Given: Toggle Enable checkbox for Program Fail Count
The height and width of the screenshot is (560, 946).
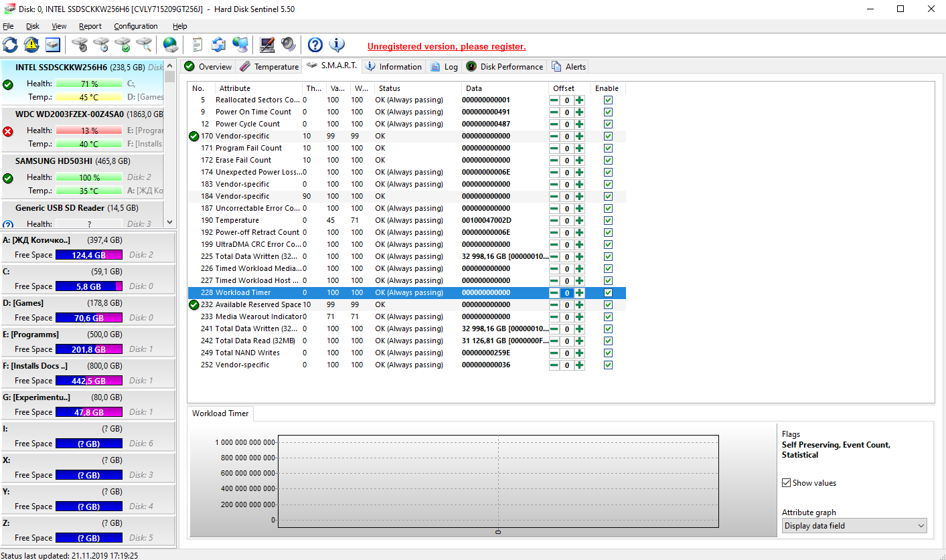Looking at the screenshot, I should tap(608, 148).
